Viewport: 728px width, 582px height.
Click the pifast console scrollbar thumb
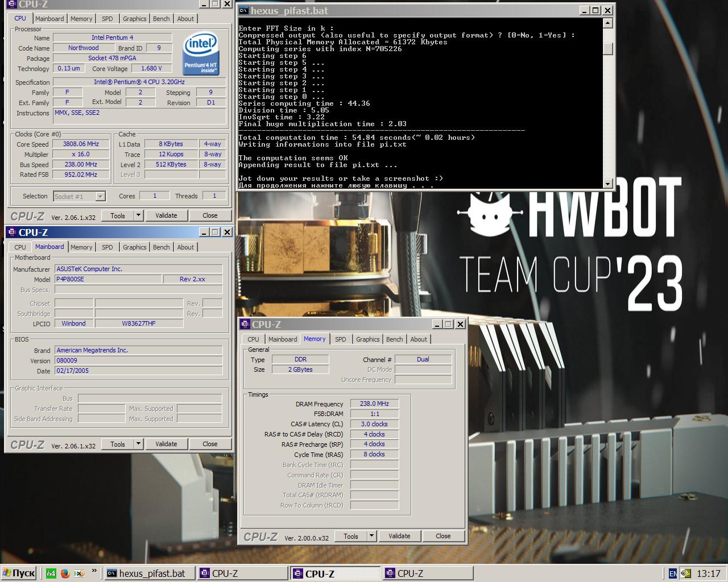[607, 48]
